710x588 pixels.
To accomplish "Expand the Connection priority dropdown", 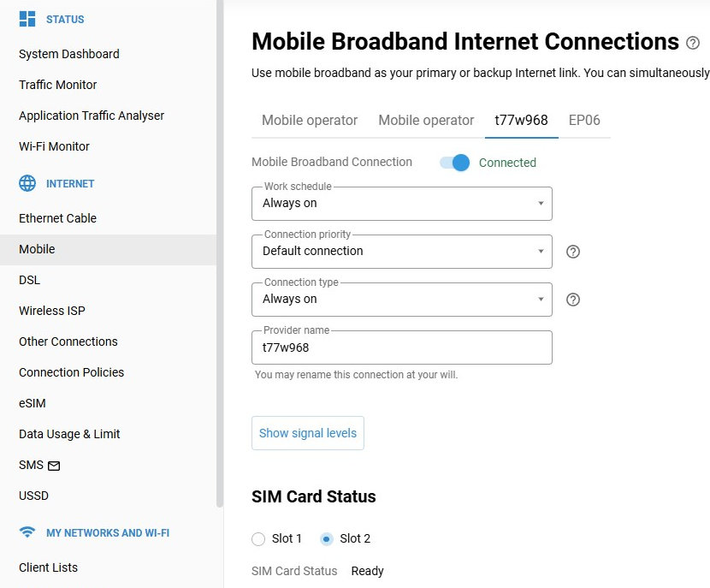I will point(402,252).
